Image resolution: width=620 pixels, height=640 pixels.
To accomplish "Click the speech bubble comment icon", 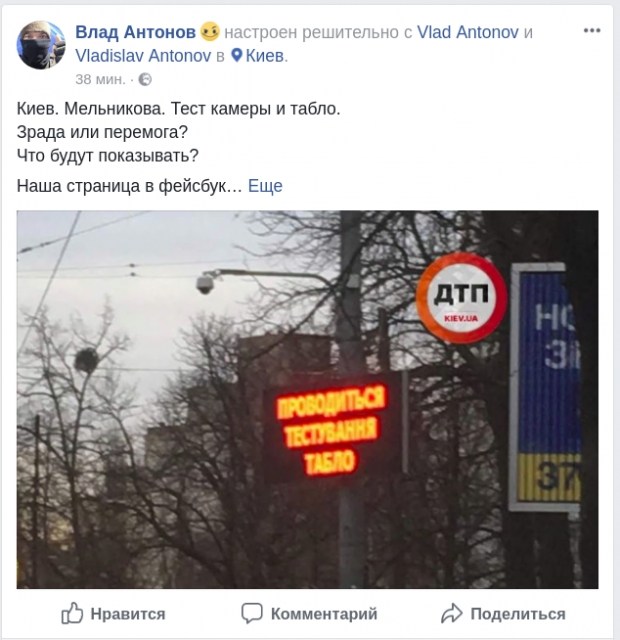I will coord(251,613).
